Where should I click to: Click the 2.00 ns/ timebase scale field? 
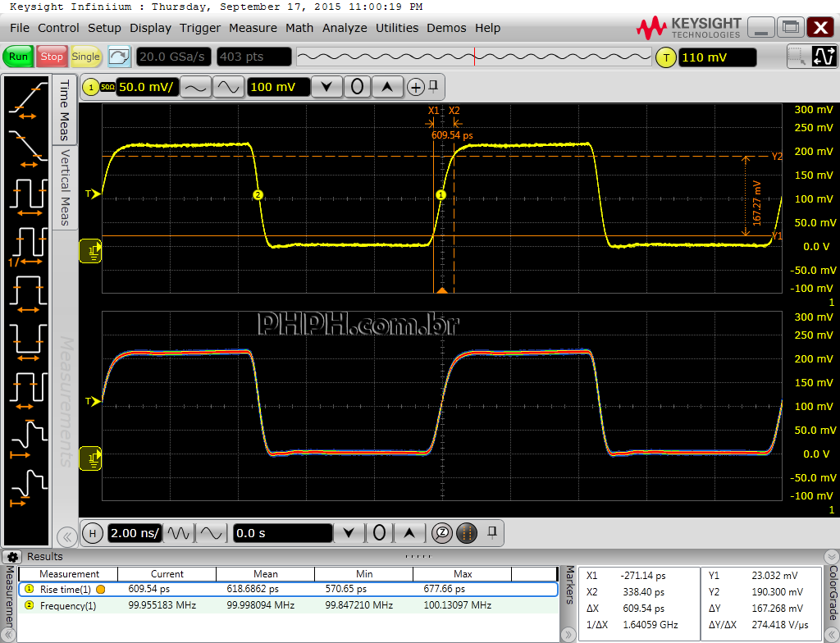point(135,533)
